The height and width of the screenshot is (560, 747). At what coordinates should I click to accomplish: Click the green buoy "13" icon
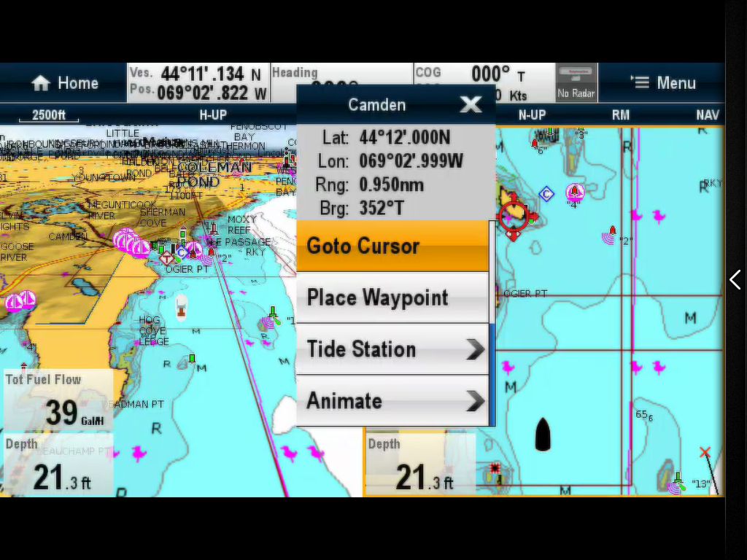[x=678, y=481]
